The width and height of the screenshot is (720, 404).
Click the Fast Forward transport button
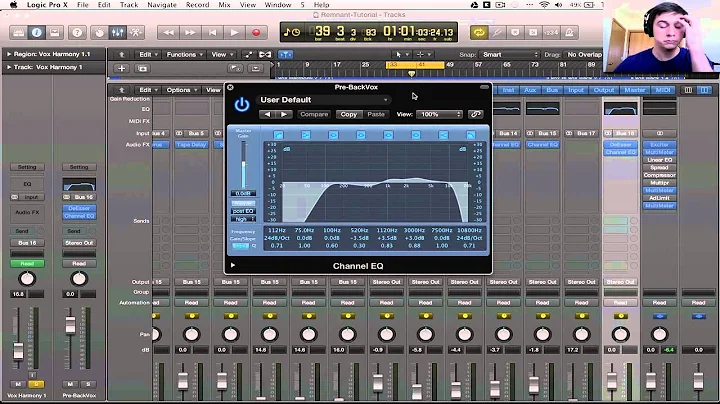(190, 33)
